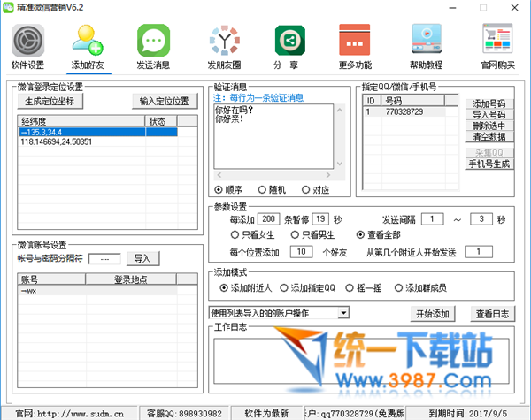Click 生成定位坐标 button
The height and width of the screenshot is (420, 531).
[50, 101]
